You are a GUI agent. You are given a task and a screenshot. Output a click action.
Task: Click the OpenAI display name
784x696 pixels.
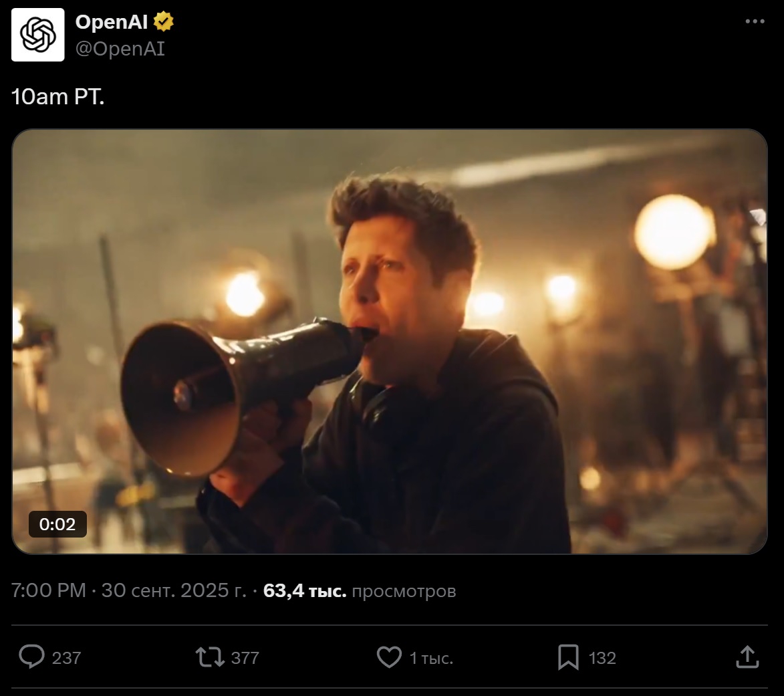coord(111,22)
